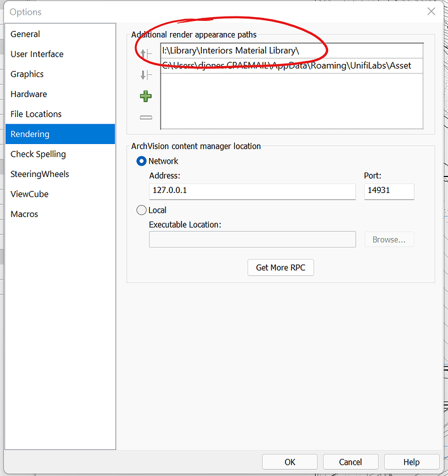Select the Rendering category

(x=60, y=134)
